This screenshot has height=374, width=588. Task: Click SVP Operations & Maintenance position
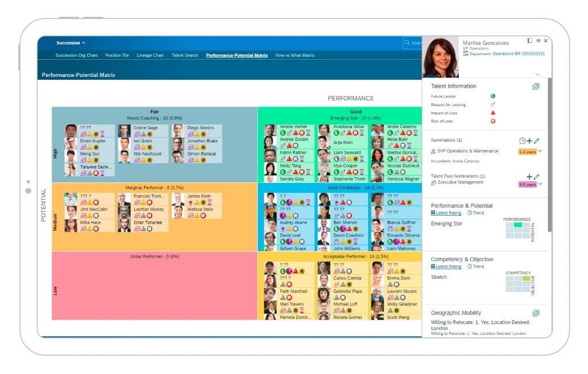(467, 151)
